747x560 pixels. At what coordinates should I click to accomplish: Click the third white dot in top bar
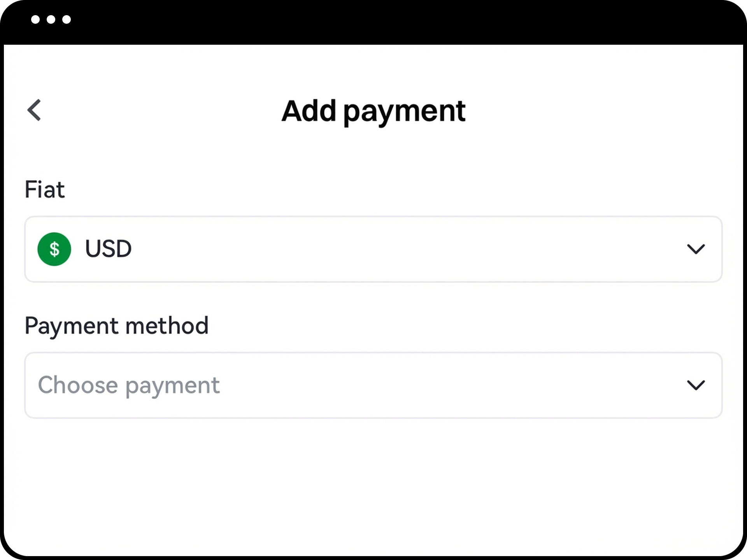[67, 19]
